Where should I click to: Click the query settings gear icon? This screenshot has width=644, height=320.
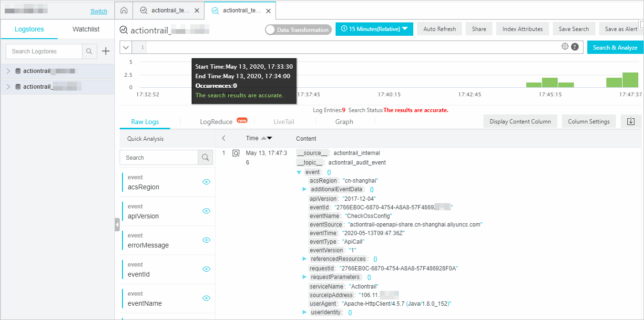click(x=565, y=47)
